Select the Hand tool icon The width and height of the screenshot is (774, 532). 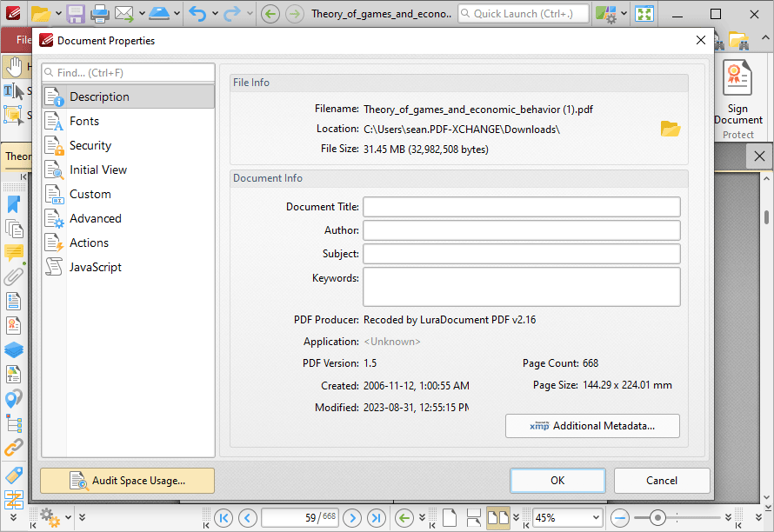pyautogui.click(x=14, y=67)
